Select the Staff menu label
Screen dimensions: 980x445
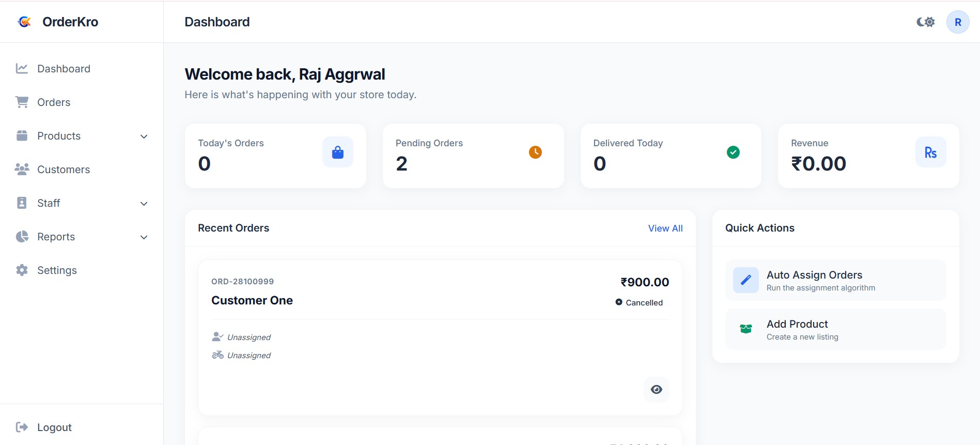49,203
